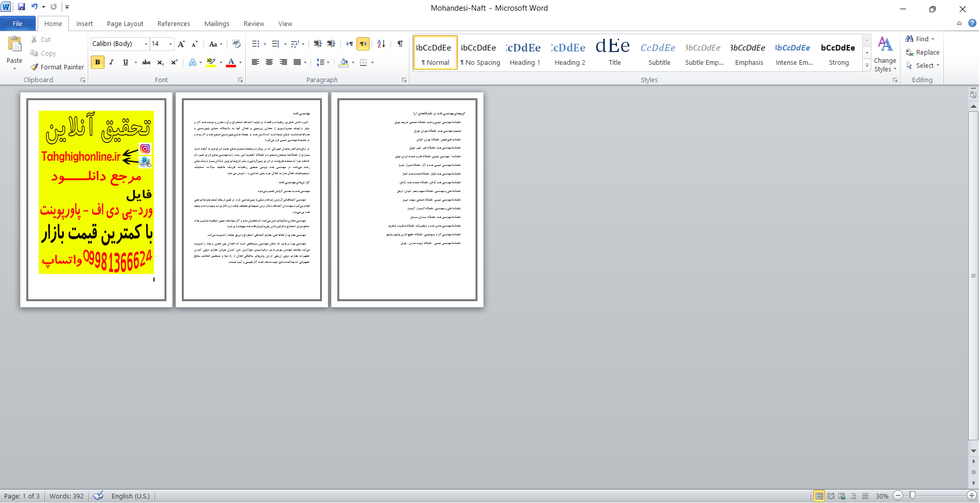Expand the Bullets list dropdown
This screenshot has width=980, height=503.
(265, 44)
